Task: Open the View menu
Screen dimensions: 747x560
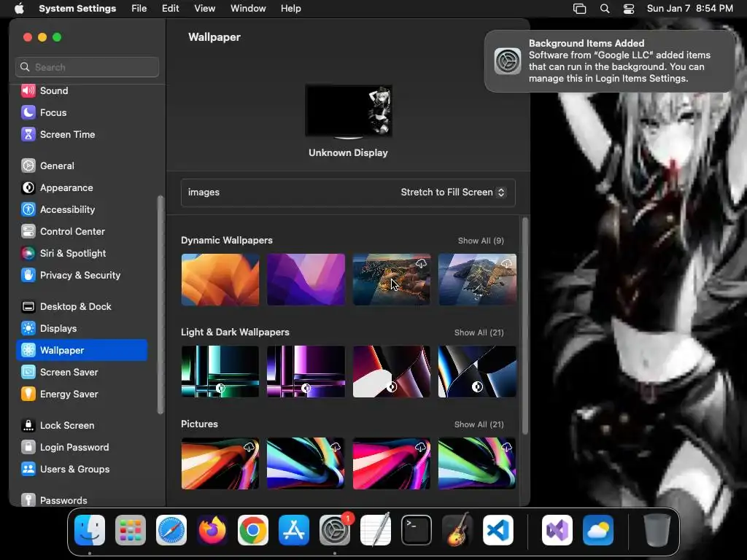Action: click(x=205, y=9)
